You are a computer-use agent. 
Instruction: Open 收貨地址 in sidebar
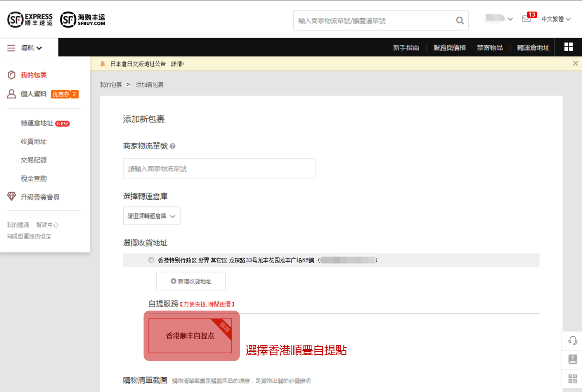[34, 142]
